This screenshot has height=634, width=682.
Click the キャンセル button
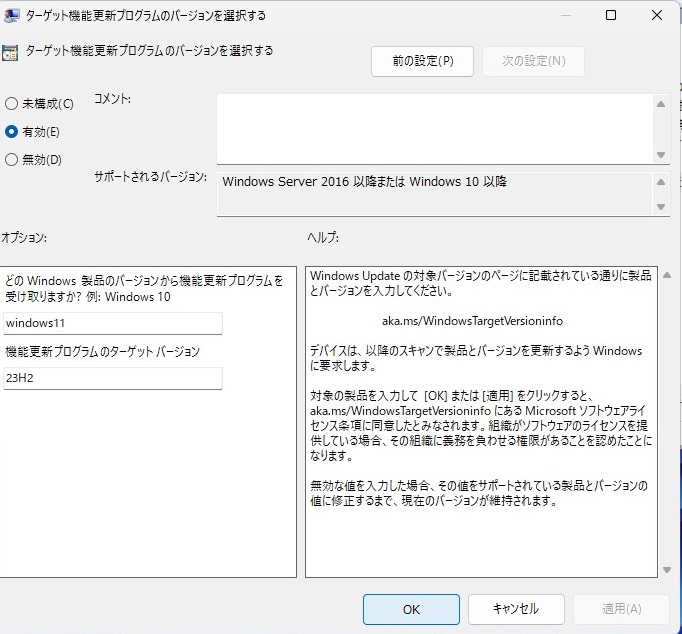click(x=516, y=608)
